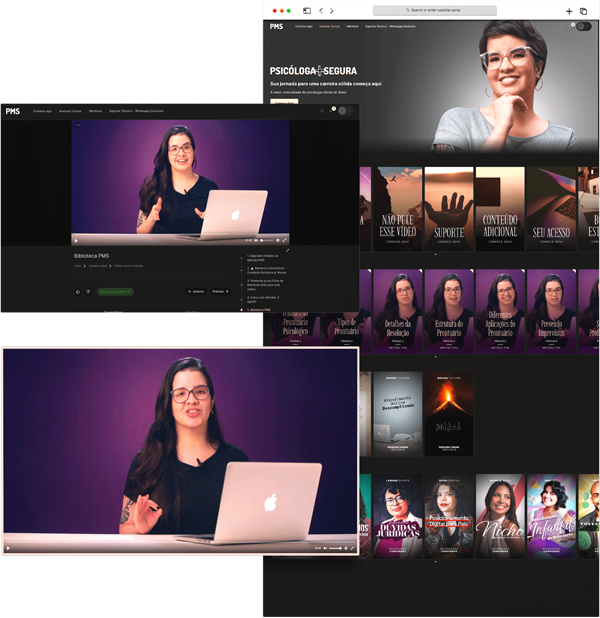600x618 pixels.
Task: Open the settings gear on the bottom video
Action: (346, 548)
